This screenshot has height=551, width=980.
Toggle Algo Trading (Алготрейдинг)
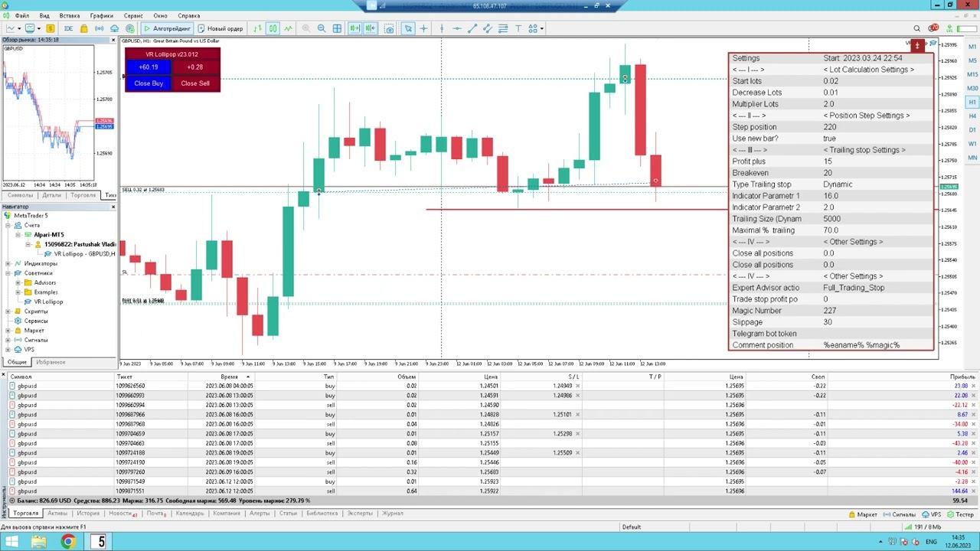(x=168, y=28)
